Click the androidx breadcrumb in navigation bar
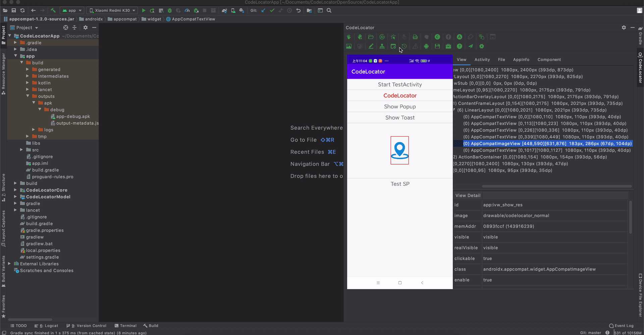 click(x=91, y=19)
